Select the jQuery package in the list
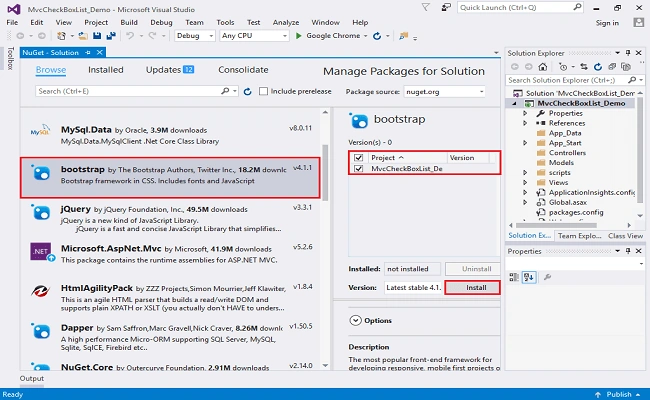 tap(170, 218)
